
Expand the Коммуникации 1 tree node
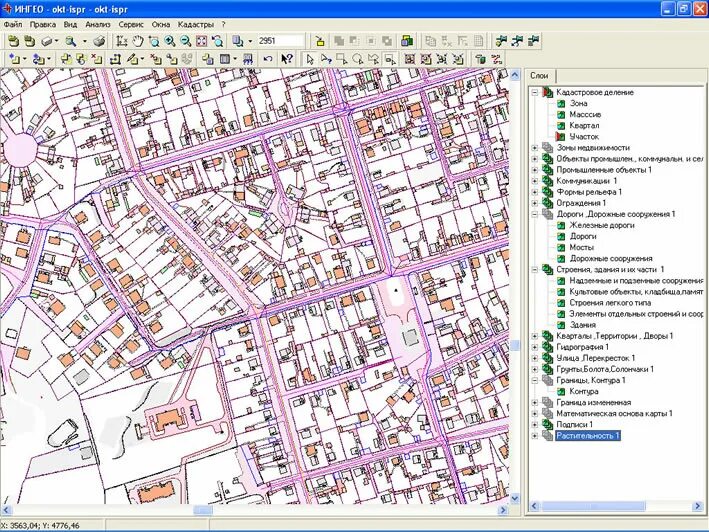coord(535,181)
